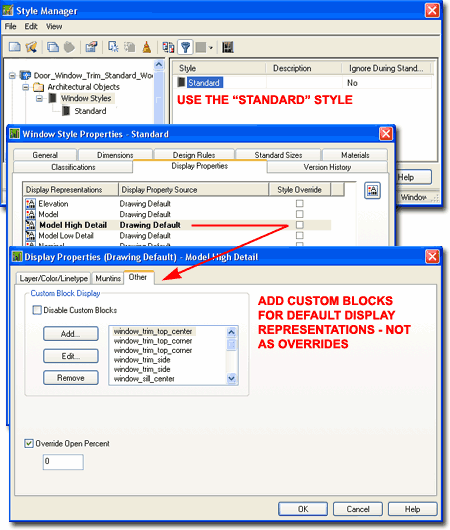Click the Copy style toolbar icon
Image resolution: width=450 pixels, height=530 pixels.
pyautogui.click(x=53, y=47)
